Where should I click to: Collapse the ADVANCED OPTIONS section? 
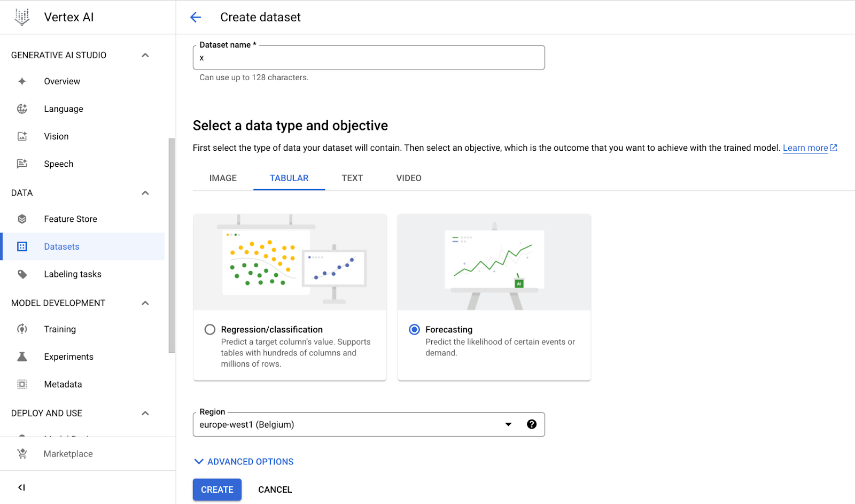click(198, 461)
